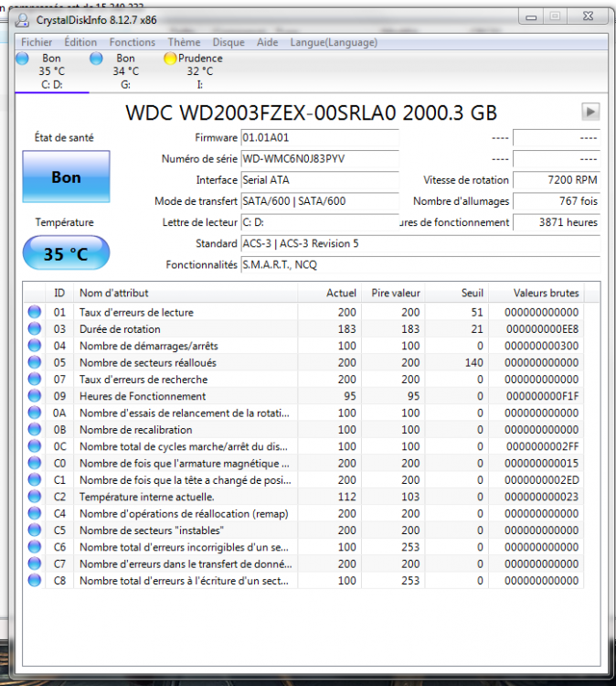Open the Aide menu
616x686 pixels.
267,42
